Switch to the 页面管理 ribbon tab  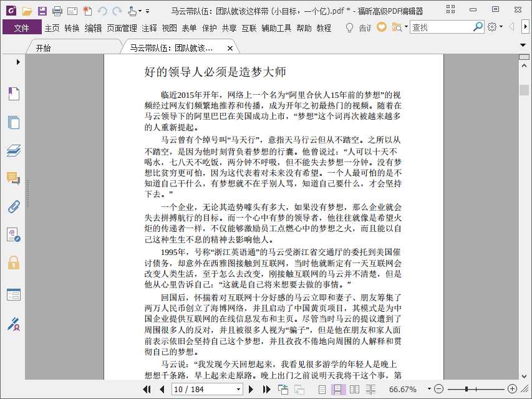tap(122, 28)
